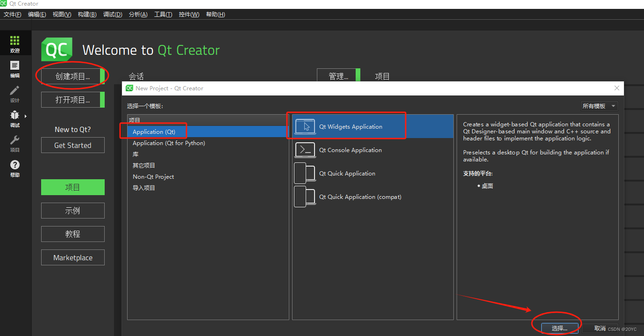Expand Debug mode submenu arrow in sidebar
This screenshot has height=336, width=644.
pos(25,116)
